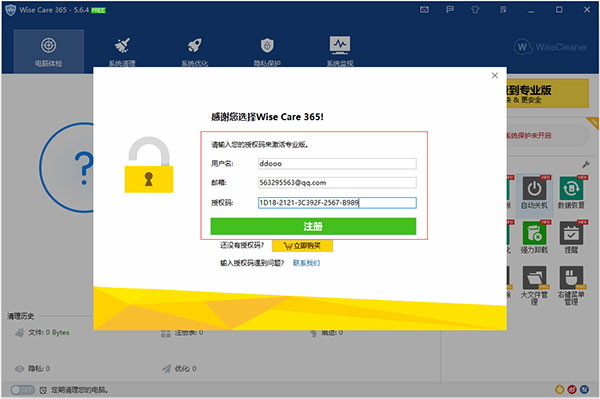600x399 pixels.
Task: Open the 右键菜单管理 context menu manager
Action: [x=571, y=285]
